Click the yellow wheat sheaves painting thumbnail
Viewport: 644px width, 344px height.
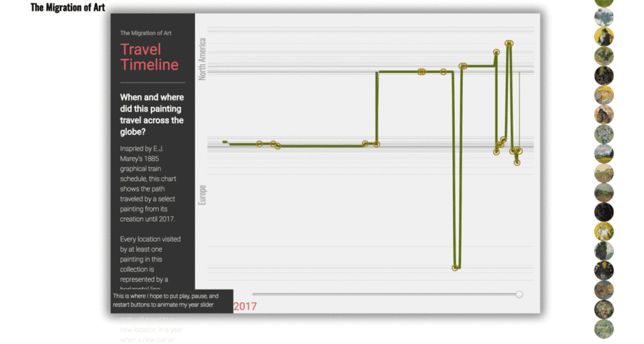[x=604, y=95]
